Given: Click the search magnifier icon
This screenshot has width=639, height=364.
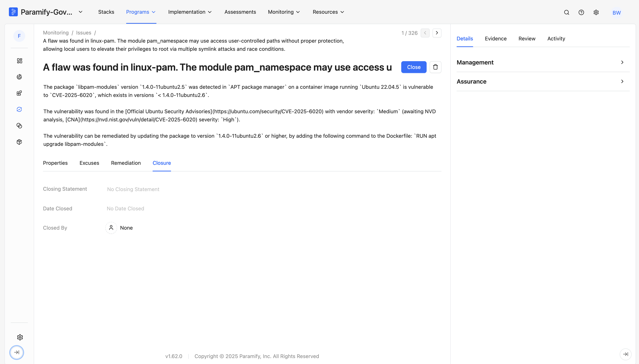Looking at the screenshot, I should tap(566, 12).
